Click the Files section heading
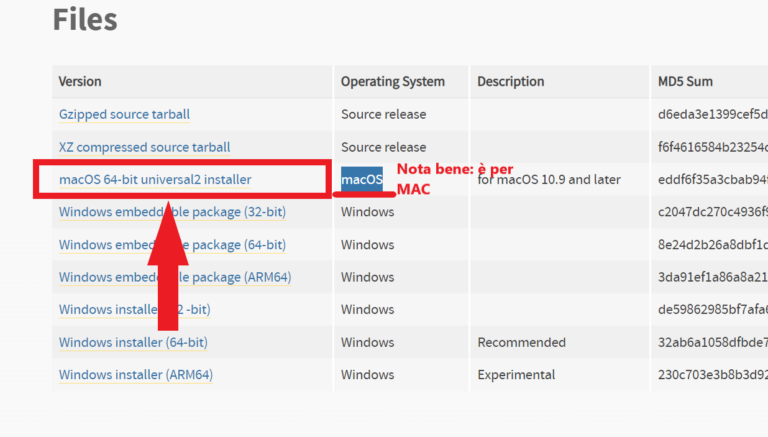The height and width of the screenshot is (437, 768). click(85, 19)
